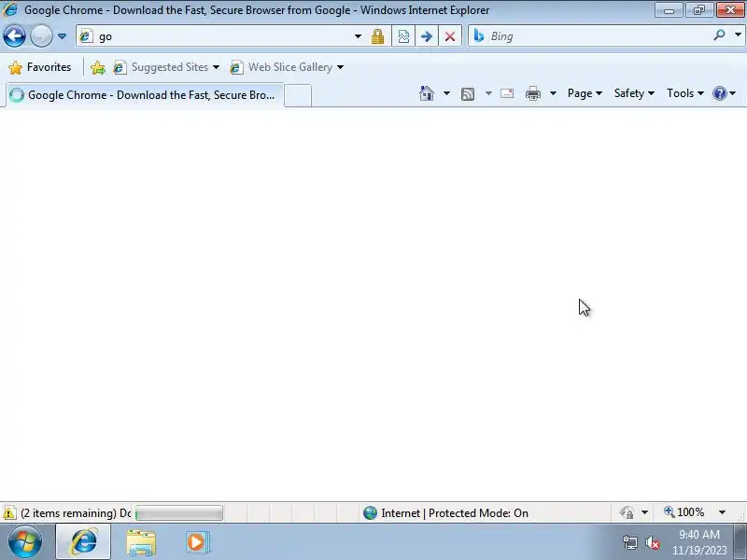Screen dimensions: 747x560
Task: Click the Internet Explorer title bar icon
Action: coord(10,9)
